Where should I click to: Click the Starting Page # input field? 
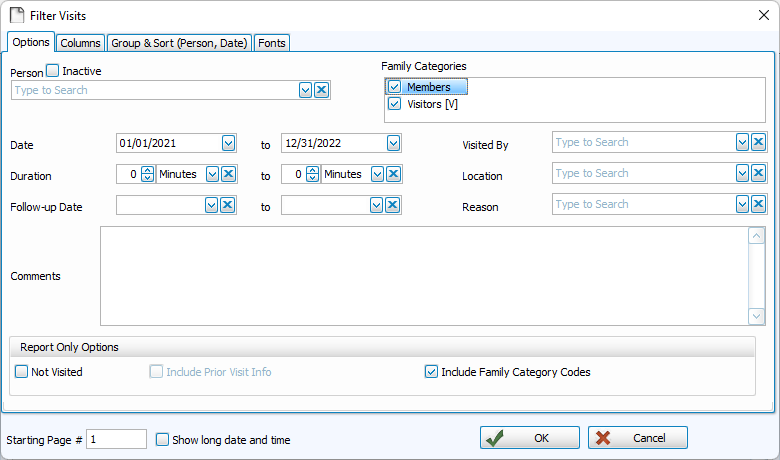pos(116,439)
